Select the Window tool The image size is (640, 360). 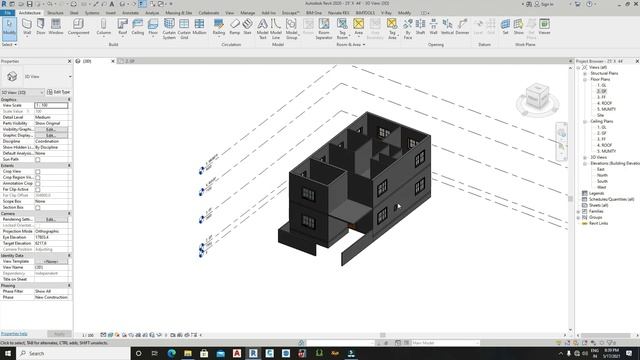(x=56, y=27)
